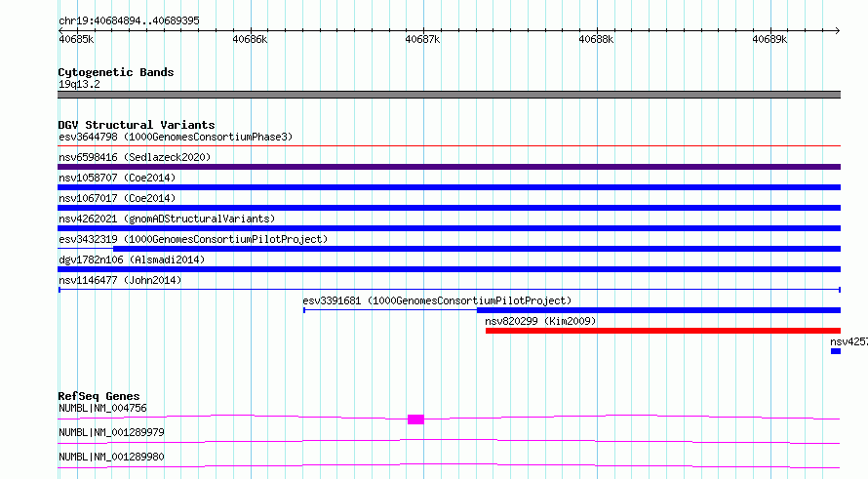Click the ruler's right arrowhead
Image resolution: width=868 pixels, height=479 pixels.
tap(838, 30)
